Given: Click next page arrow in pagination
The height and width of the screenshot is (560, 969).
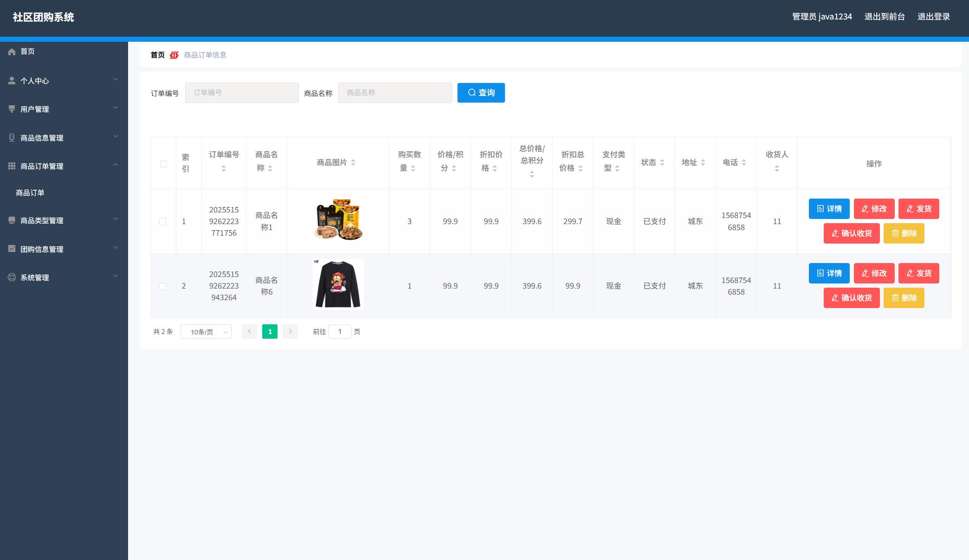Looking at the screenshot, I should click(290, 331).
